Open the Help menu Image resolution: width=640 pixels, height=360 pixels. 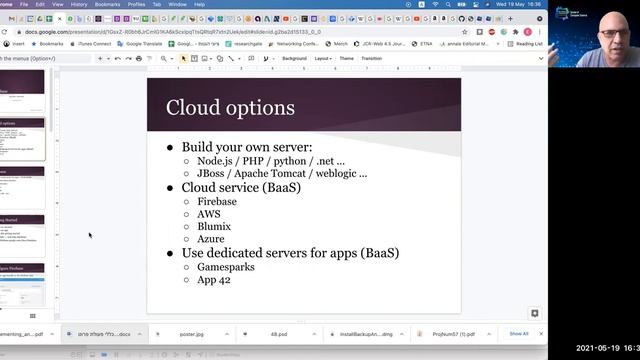[x=199, y=4]
